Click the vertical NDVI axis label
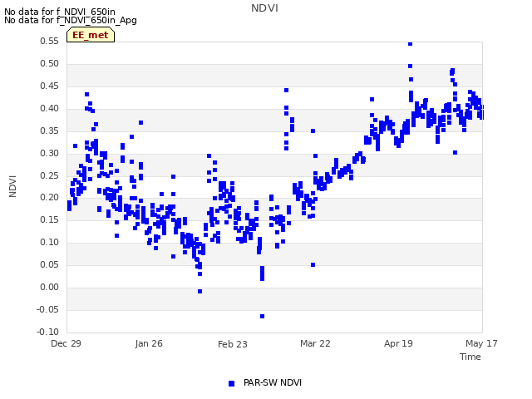 [x=12, y=186]
